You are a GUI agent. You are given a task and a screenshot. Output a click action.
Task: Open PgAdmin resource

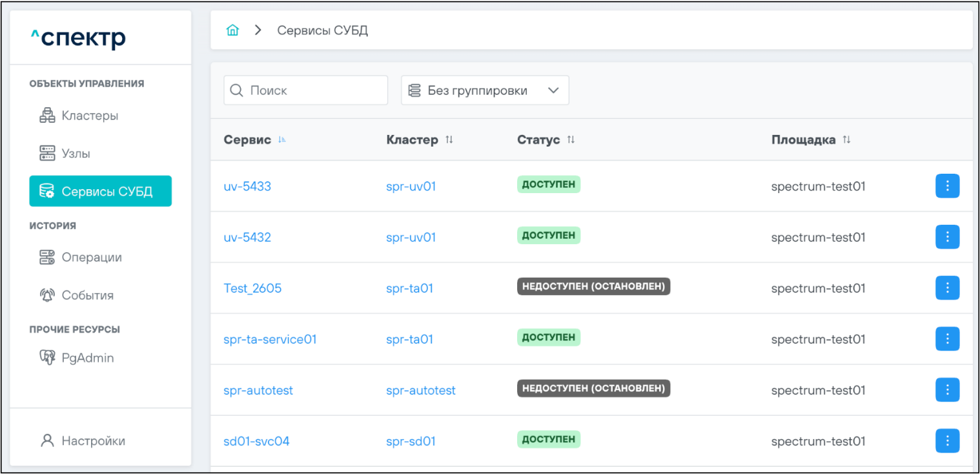tap(87, 358)
